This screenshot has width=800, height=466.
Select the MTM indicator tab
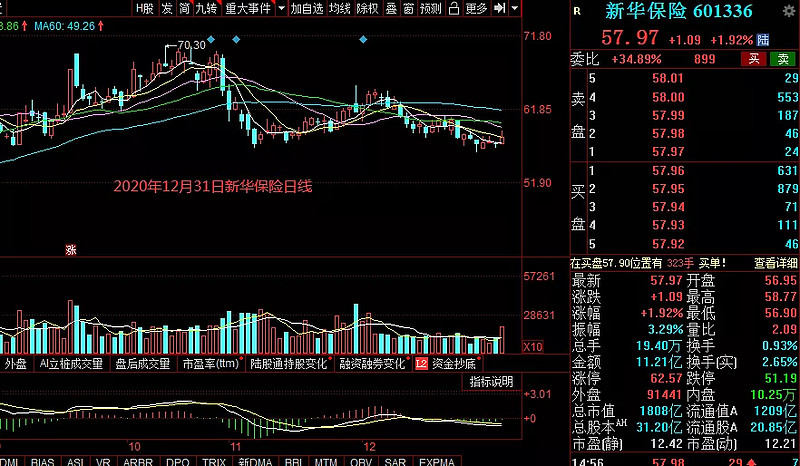326,461
